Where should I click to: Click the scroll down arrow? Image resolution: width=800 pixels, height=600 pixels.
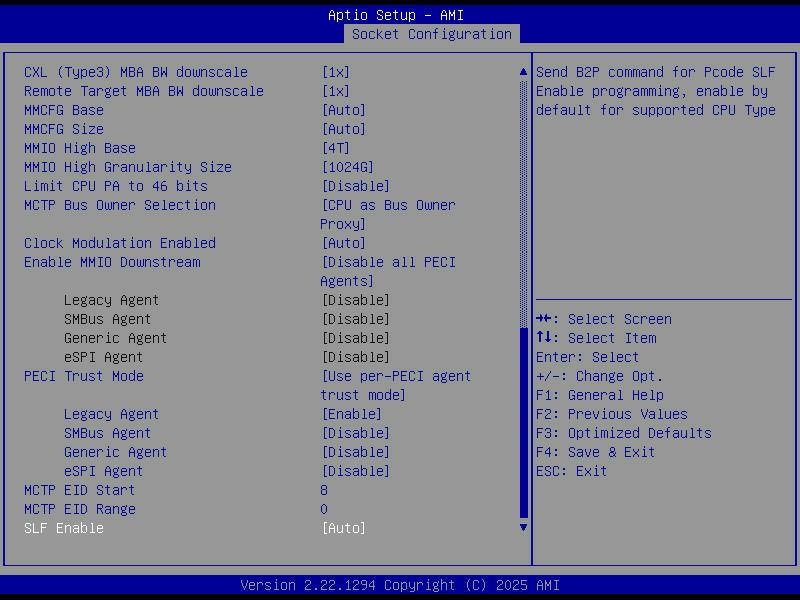[523, 528]
